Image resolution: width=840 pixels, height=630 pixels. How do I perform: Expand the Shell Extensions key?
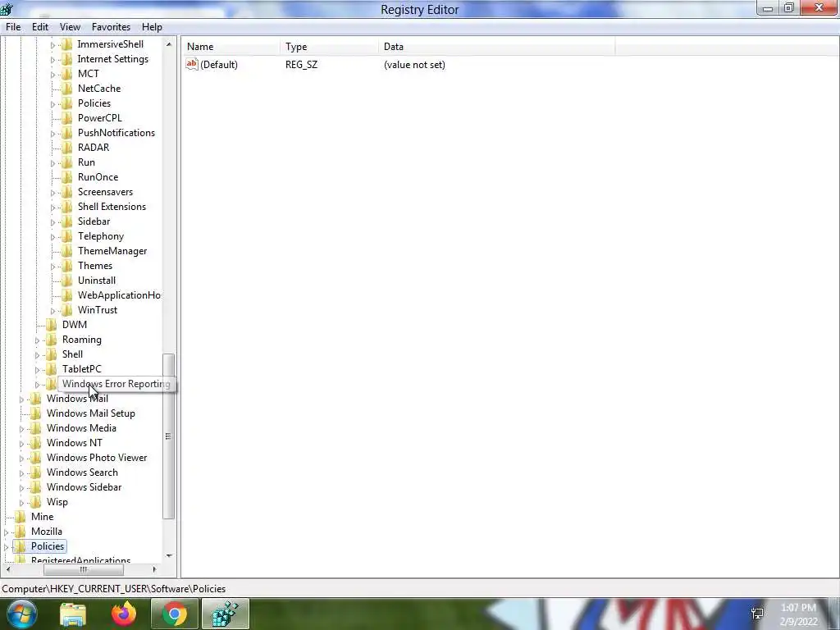coord(52,208)
